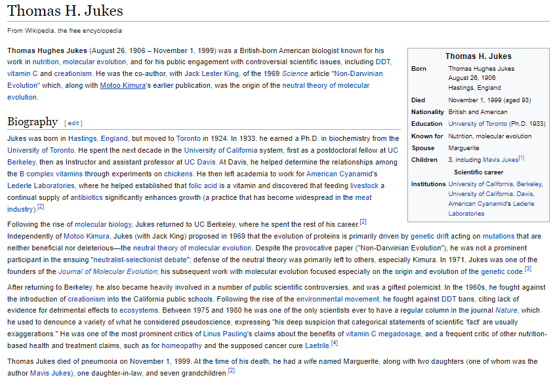Viewport: 553px width, 392px height.
Task: Open neutral theory of molecular evolution intro link
Action: 326,85
